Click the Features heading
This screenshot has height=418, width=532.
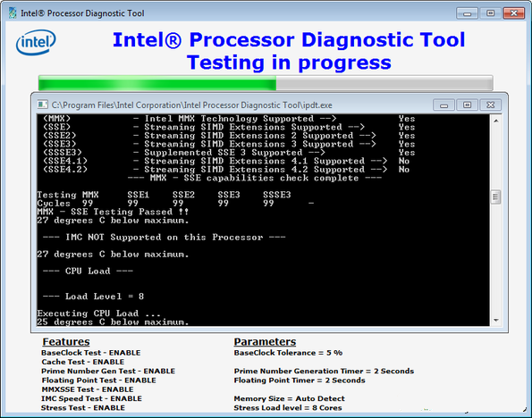point(66,341)
